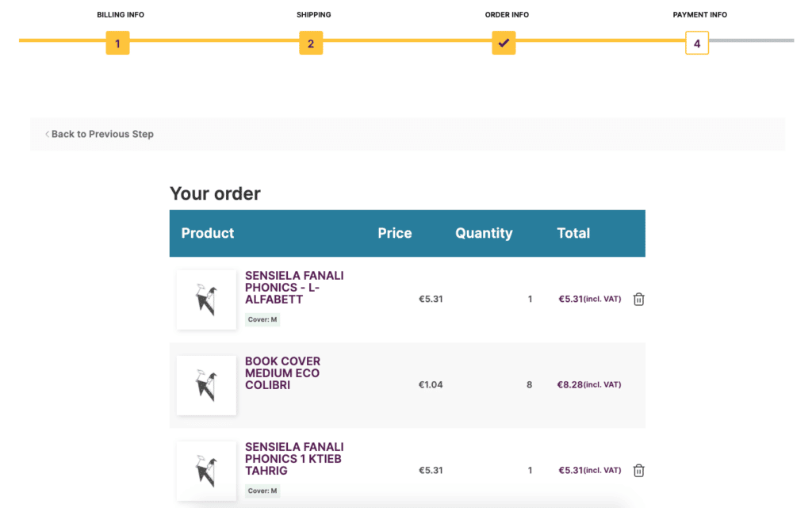812x508 pixels.
Task: Click the Cover: M tag under Ktieb Tahrig
Action: click(x=262, y=491)
